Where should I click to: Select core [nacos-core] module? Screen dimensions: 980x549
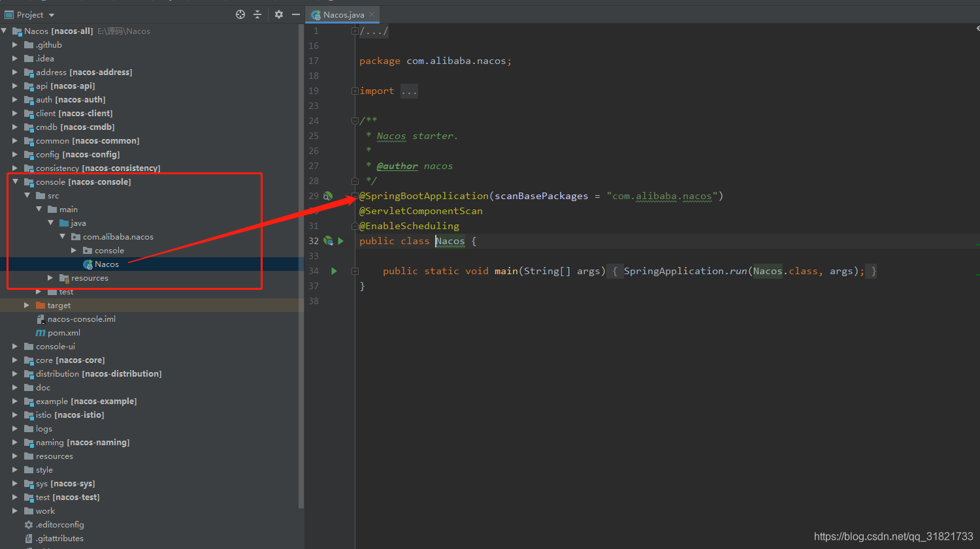coord(70,360)
